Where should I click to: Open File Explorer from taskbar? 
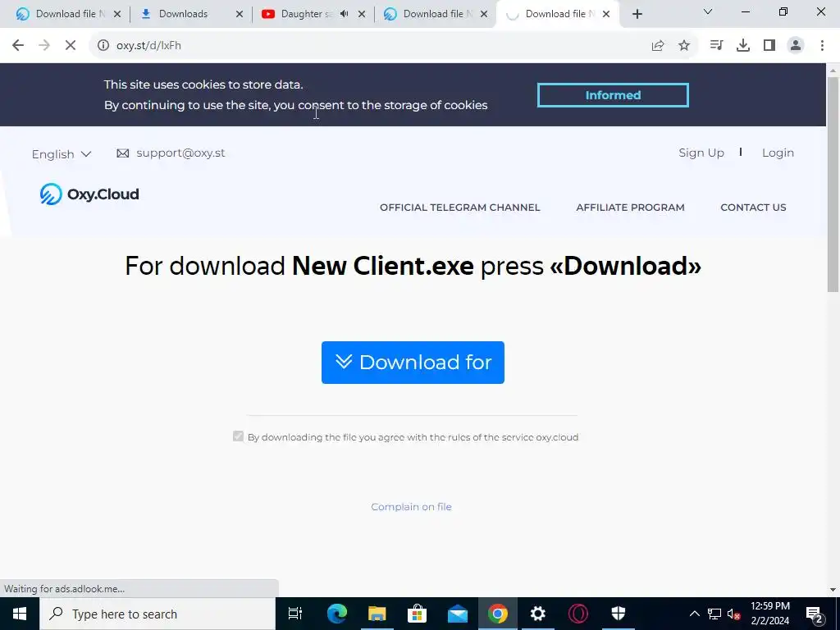coord(377,614)
